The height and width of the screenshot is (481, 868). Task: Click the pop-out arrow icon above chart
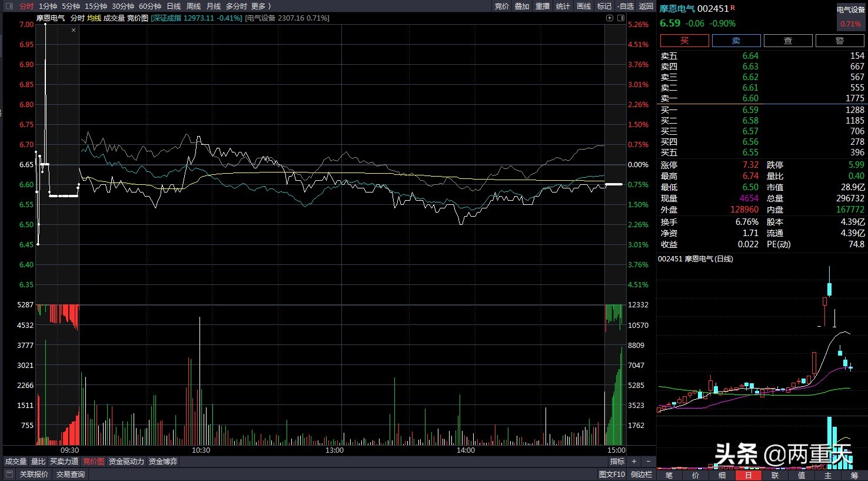[x=610, y=18]
